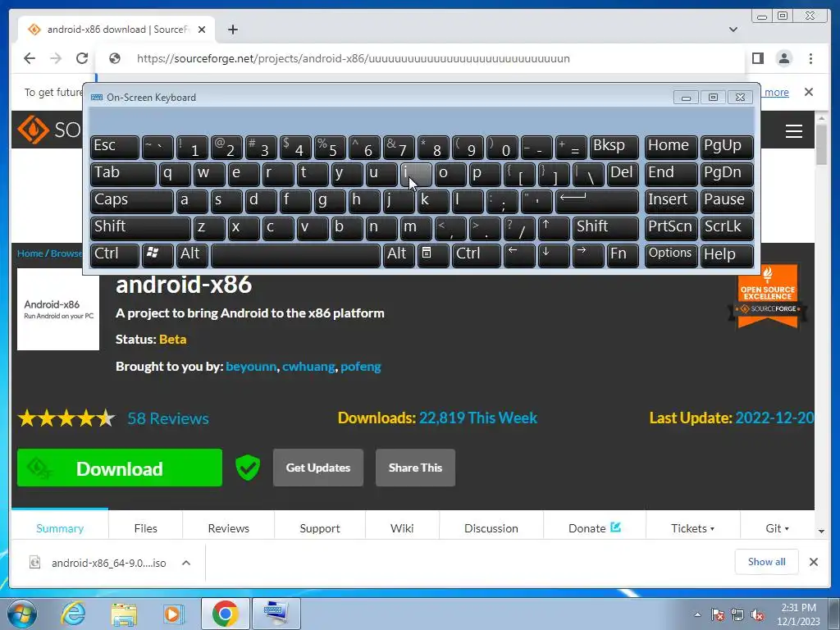Click the Android-x86 project logo
The width and height of the screenshot is (840, 630).
(58, 309)
